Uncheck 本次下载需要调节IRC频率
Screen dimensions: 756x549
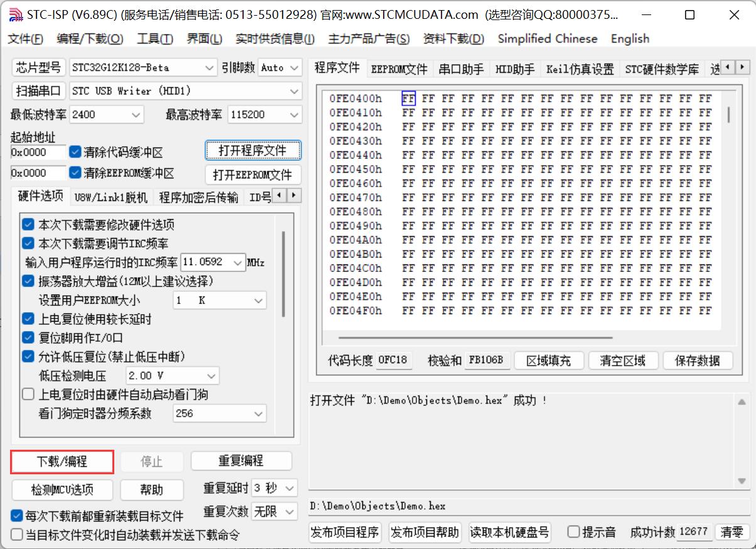point(28,243)
